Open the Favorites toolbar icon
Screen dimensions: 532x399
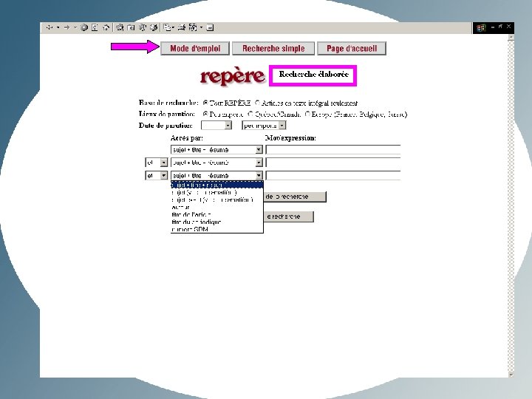coord(131,27)
